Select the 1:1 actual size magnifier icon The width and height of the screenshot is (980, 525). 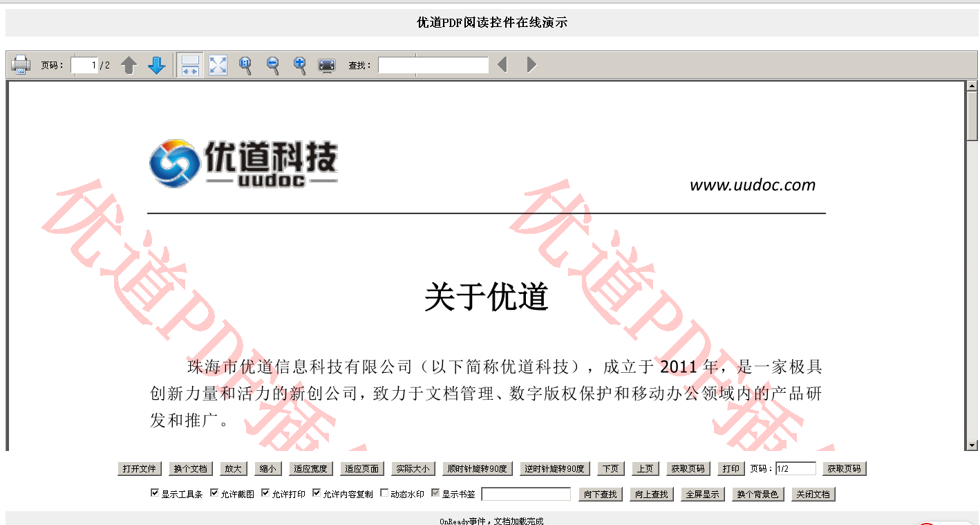coord(245,64)
